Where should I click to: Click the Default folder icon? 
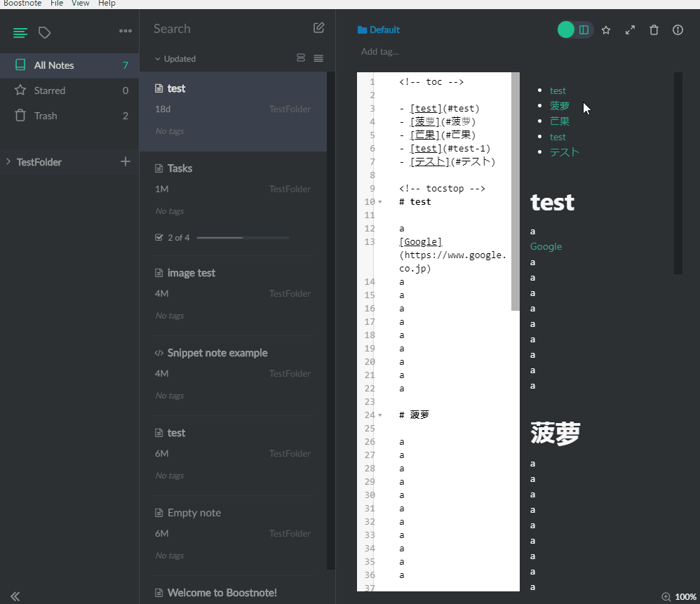(x=362, y=30)
